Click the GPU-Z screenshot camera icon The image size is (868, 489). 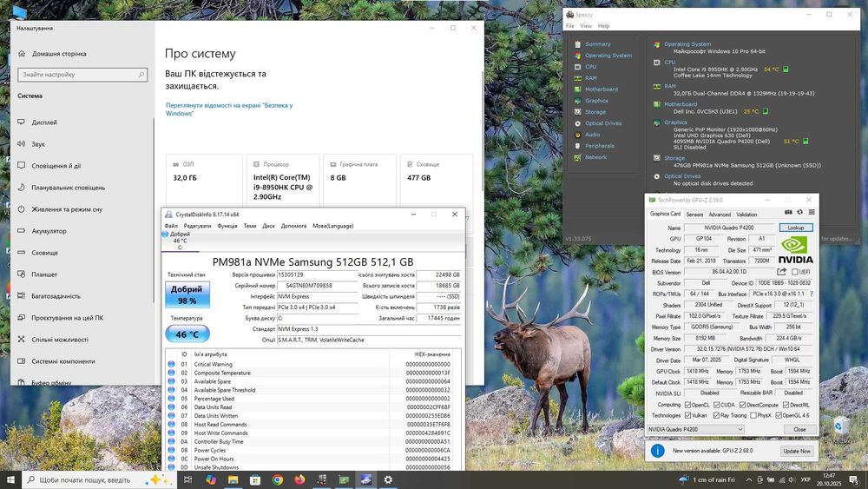coord(788,212)
